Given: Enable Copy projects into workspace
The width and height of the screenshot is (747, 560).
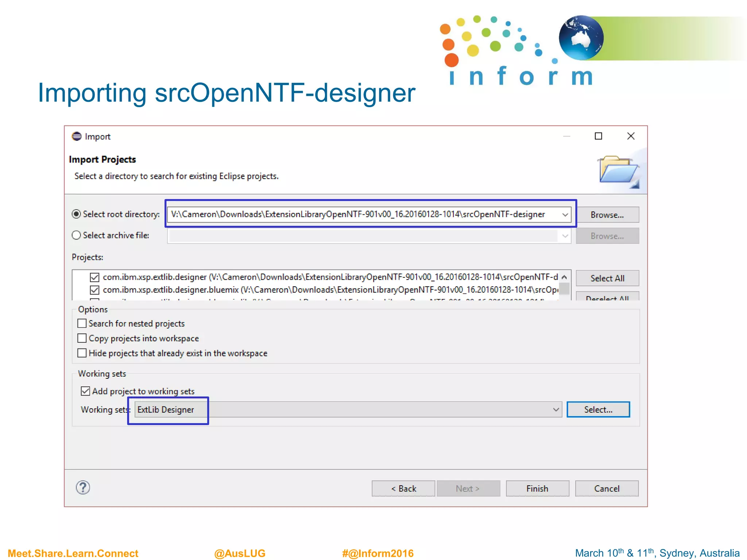Looking at the screenshot, I should (82, 338).
